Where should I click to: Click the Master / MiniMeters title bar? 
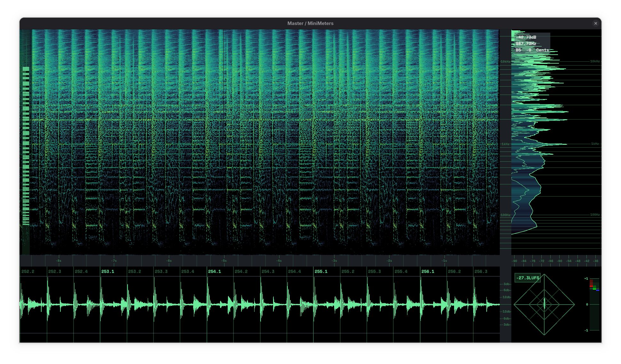pos(310,23)
